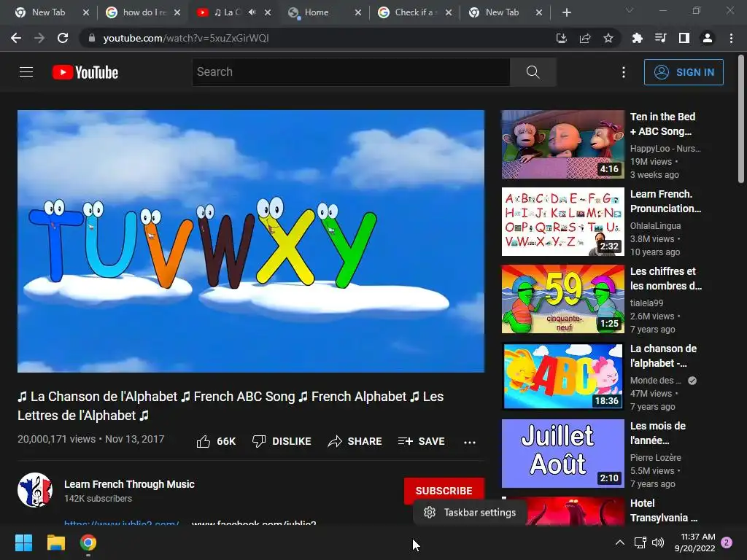Click Chrome taskbar icon

pos(88,542)
